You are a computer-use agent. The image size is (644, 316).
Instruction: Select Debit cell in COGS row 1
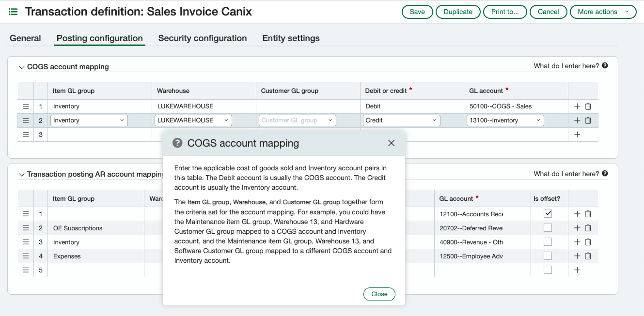click(x=412, y=106)
